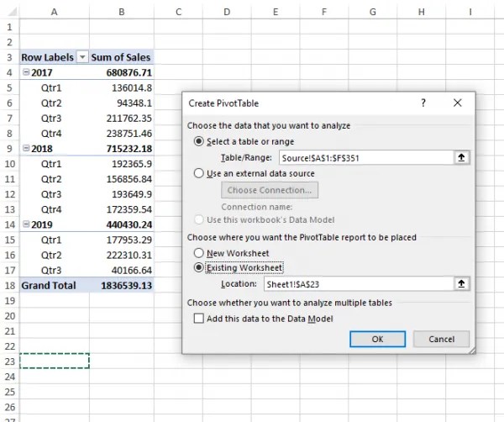Collapse the 2018 group
Viewport: 504px width, 422px height.
click(26, 148)
